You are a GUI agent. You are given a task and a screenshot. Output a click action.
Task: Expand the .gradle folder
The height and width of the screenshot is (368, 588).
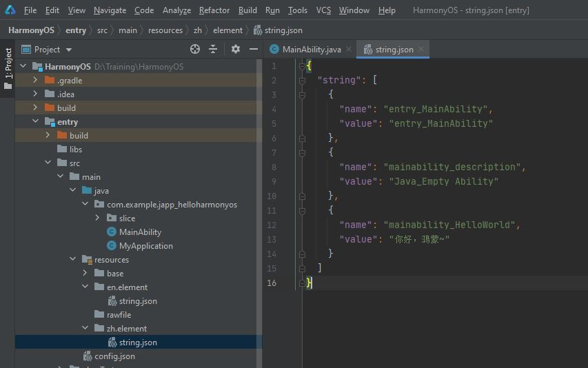35,80
